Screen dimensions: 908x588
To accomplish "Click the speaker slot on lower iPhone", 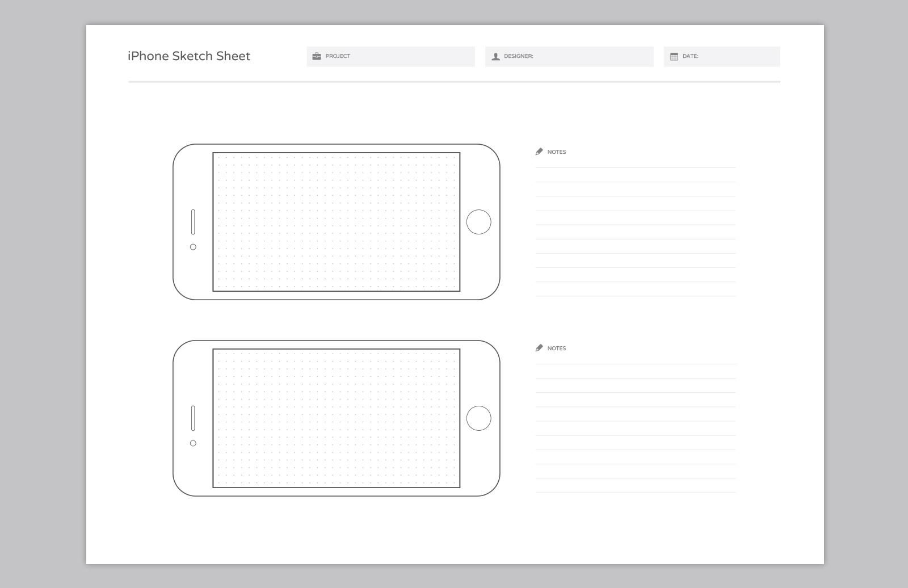I will (193, 418).
